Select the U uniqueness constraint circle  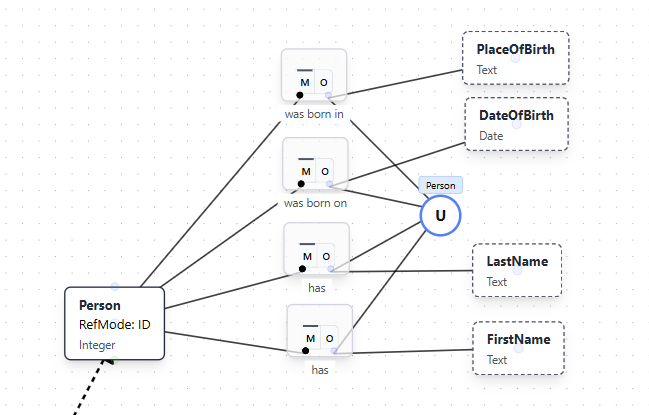pos(440,215)
